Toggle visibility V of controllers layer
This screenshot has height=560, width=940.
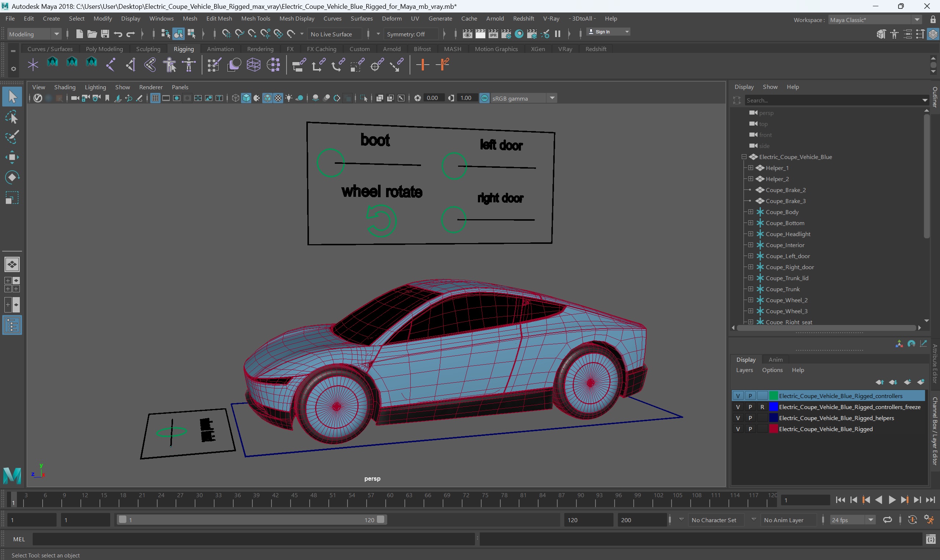tap(738, 396)
